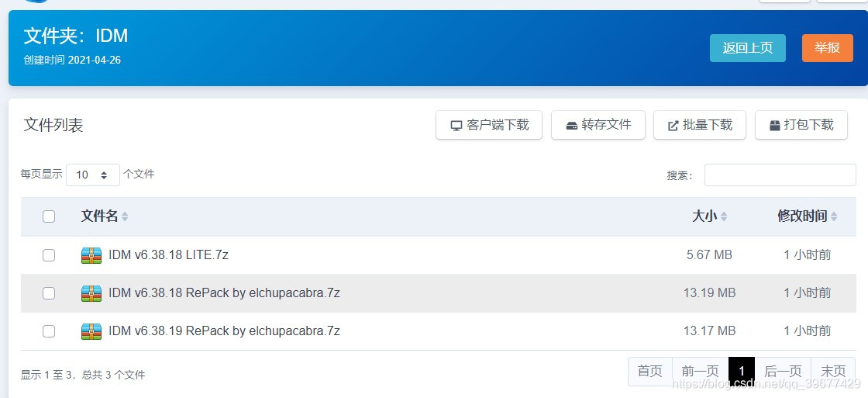Check the box for IDM v6.38.18 RePack
Image resolution: width=868 pixels, height=398 pixels.
[49, 293]
